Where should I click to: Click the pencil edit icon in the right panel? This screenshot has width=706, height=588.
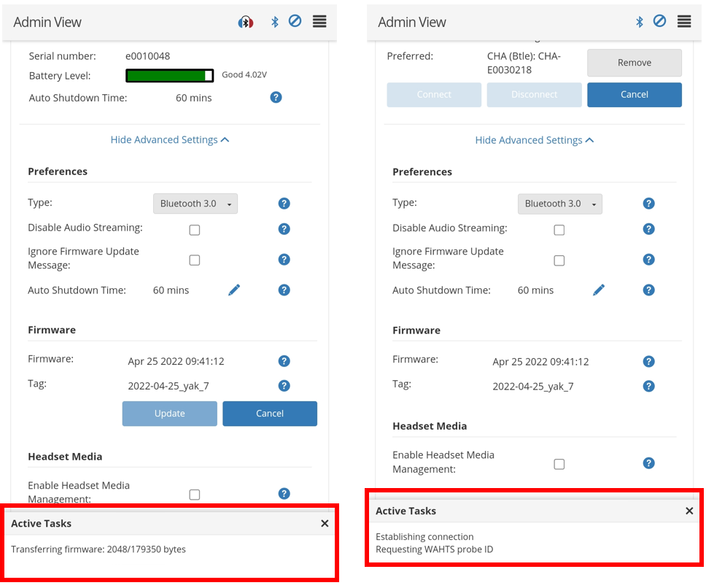pyautogui.click(x=599, y=290)
